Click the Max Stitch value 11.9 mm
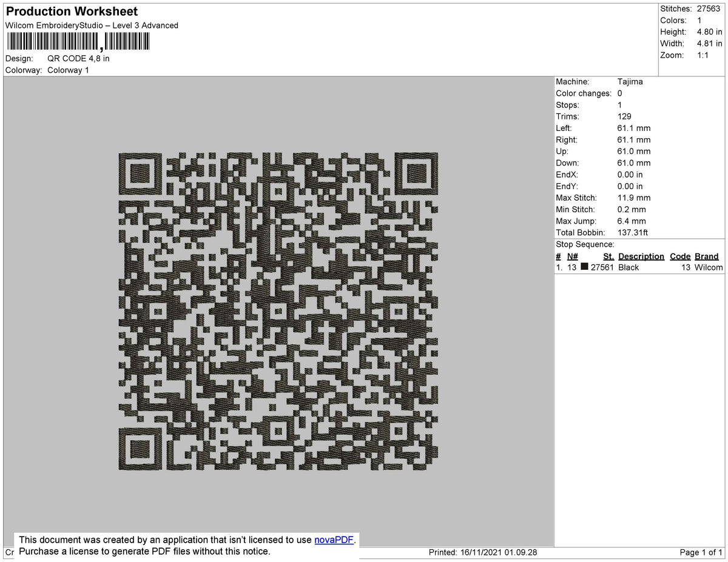The height and width of the screenshot is (562, 728). pos(633,198)
